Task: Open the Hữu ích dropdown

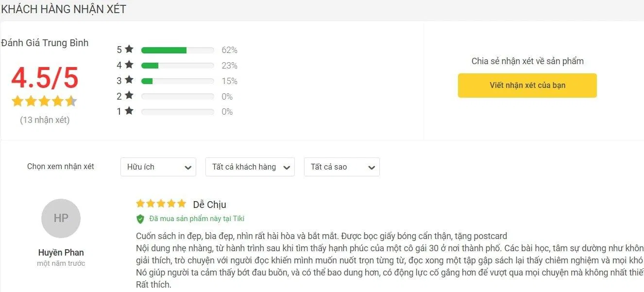Action: pyautogui.click(x=158, y=167)
